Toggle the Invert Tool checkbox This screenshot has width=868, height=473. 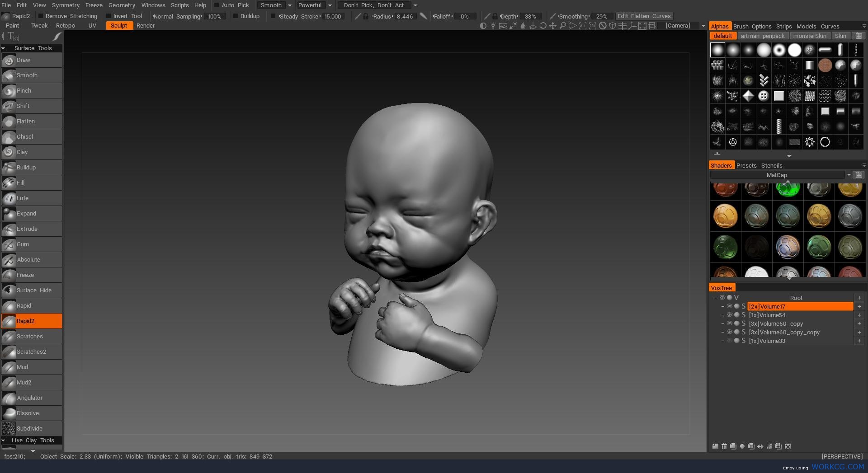[x=108, y=16]
